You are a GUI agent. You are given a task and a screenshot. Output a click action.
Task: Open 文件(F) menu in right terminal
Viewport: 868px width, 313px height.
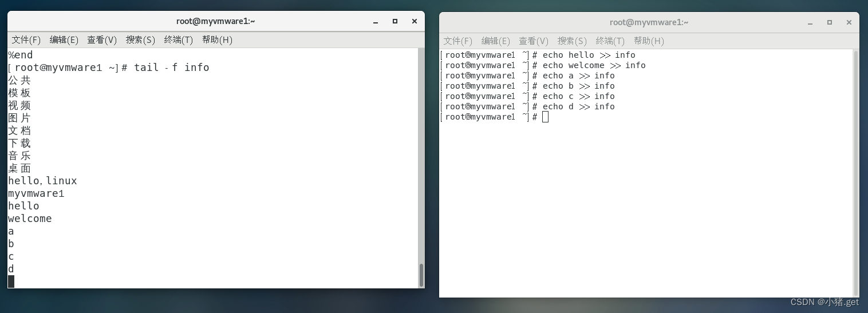coord(458,41)
